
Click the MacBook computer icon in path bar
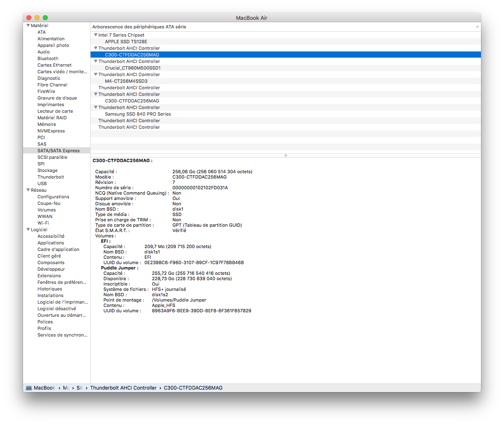click(29, 388)
